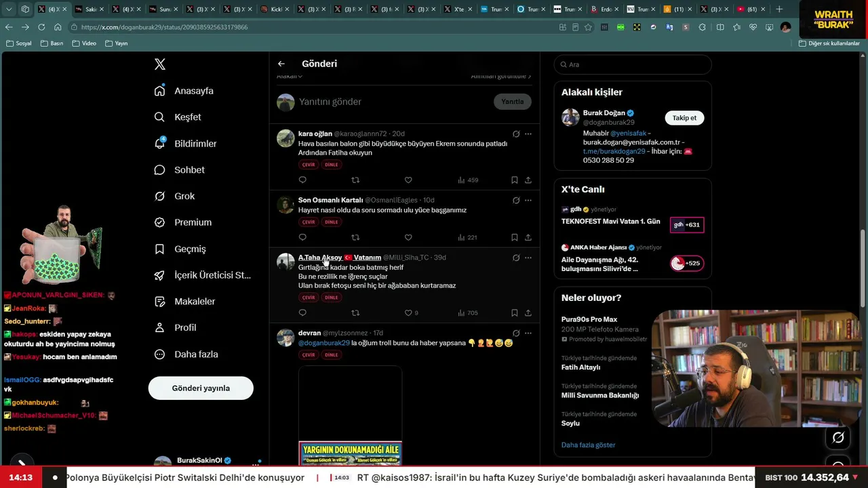868x488 pixels.
Task: Repost A.Taha Aksoy's post
Action: 355,313
